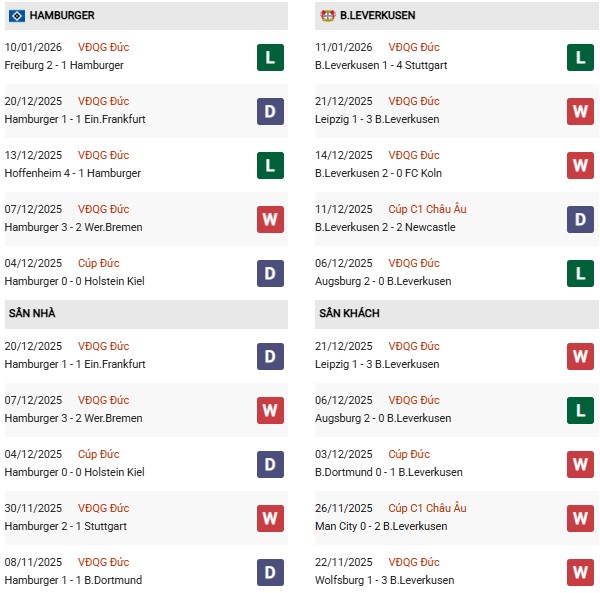Click the L badge for Freiburg 2-1 Hamburger

270,57
